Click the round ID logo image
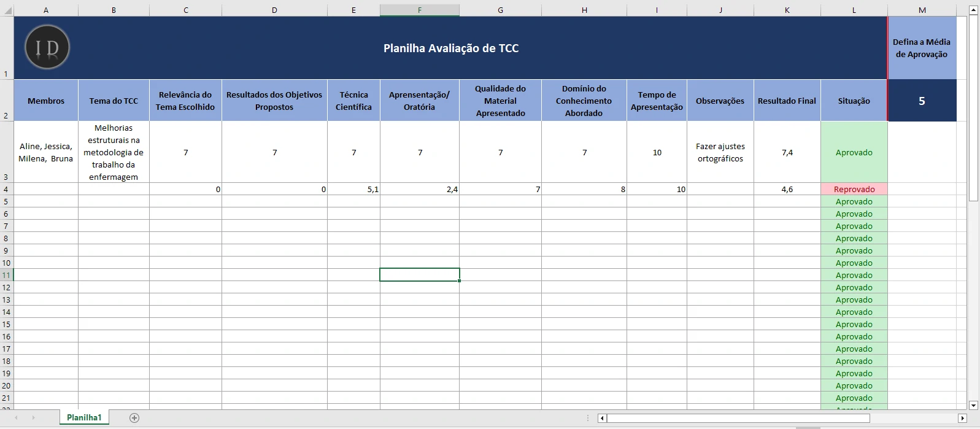Screen dimensions: 980x429 click(x=47, y=47)
